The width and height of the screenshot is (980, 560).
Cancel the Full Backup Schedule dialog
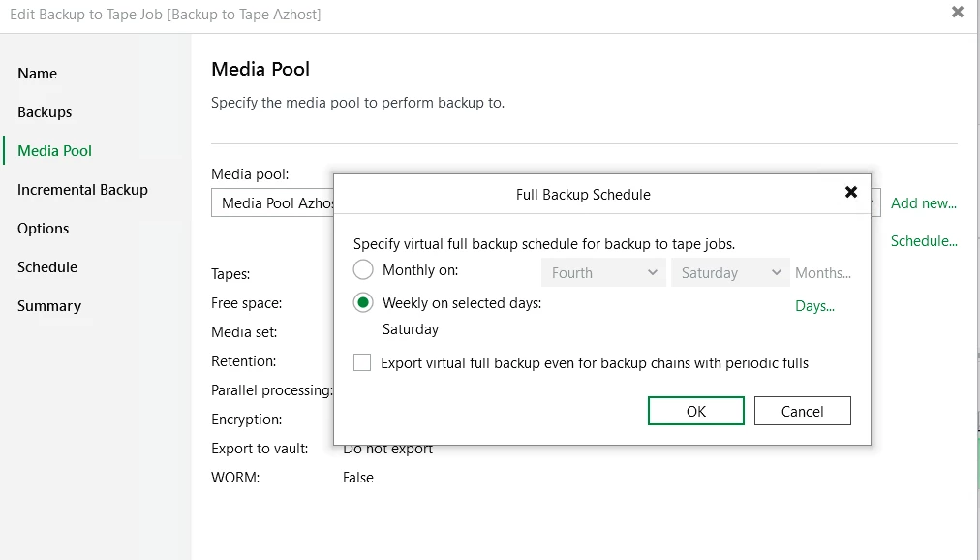coord(802,411)
